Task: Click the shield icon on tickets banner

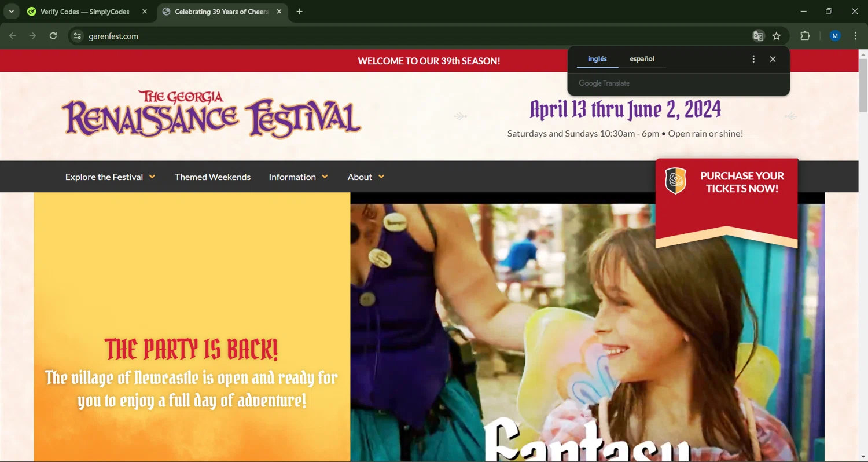Action: (x=675, y=181)
